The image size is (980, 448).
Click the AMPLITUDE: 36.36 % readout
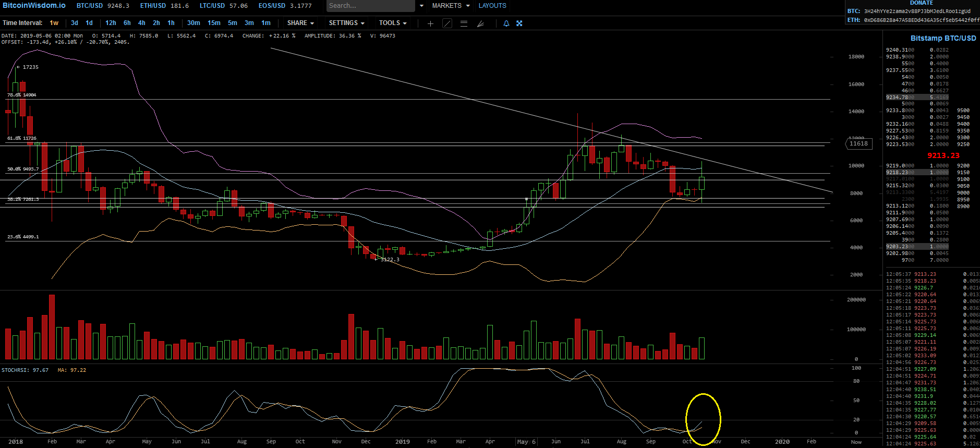point(333,36)
